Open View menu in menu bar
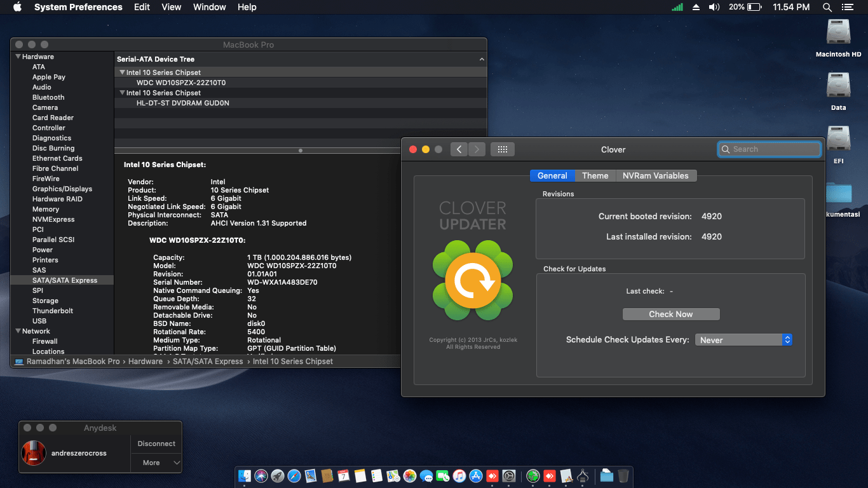 point(172,7)
